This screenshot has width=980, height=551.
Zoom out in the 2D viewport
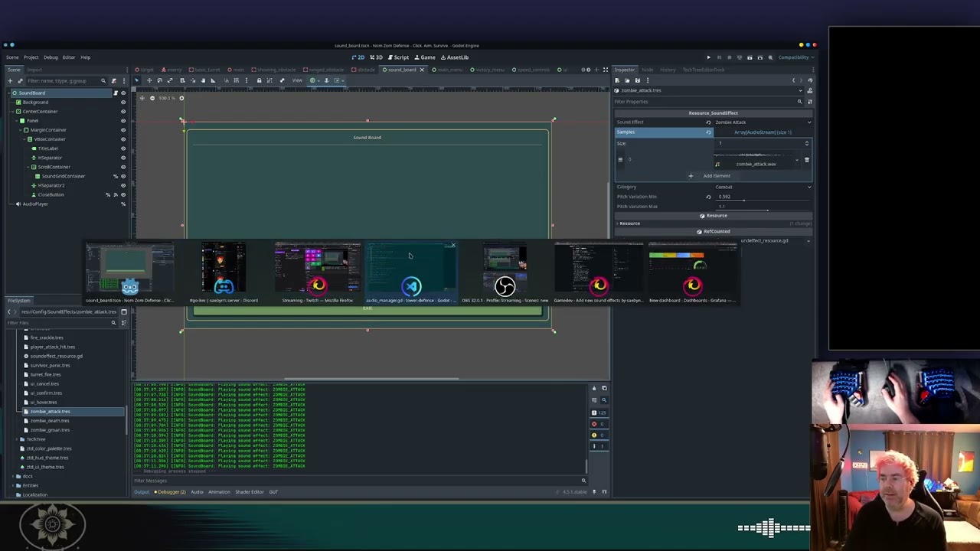coord(152,98)
